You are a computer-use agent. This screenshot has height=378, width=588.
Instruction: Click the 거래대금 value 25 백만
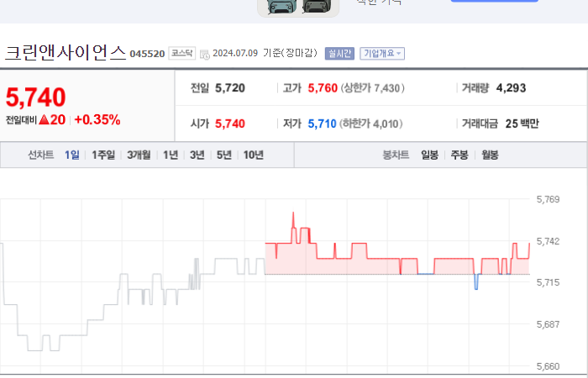click(522, 123)
